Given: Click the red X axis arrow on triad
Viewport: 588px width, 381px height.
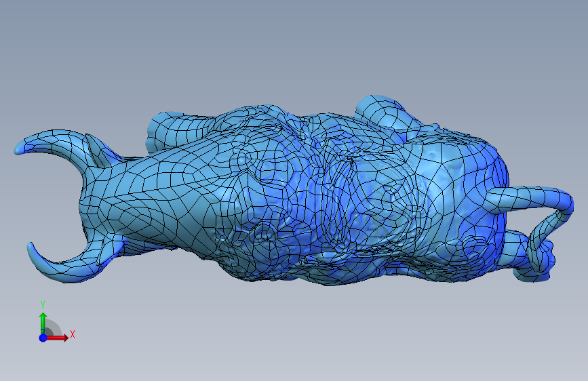Looking at the screenshot, I should (58, 338).
